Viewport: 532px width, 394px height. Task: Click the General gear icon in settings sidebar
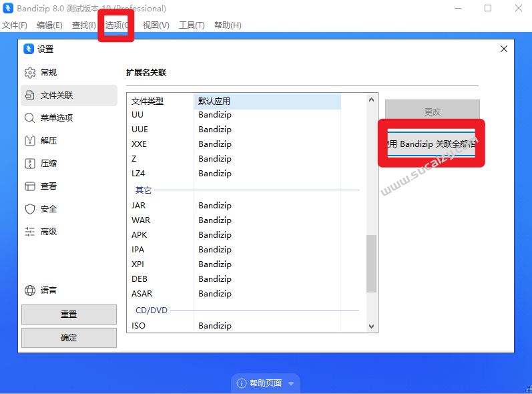pos(30,73)
